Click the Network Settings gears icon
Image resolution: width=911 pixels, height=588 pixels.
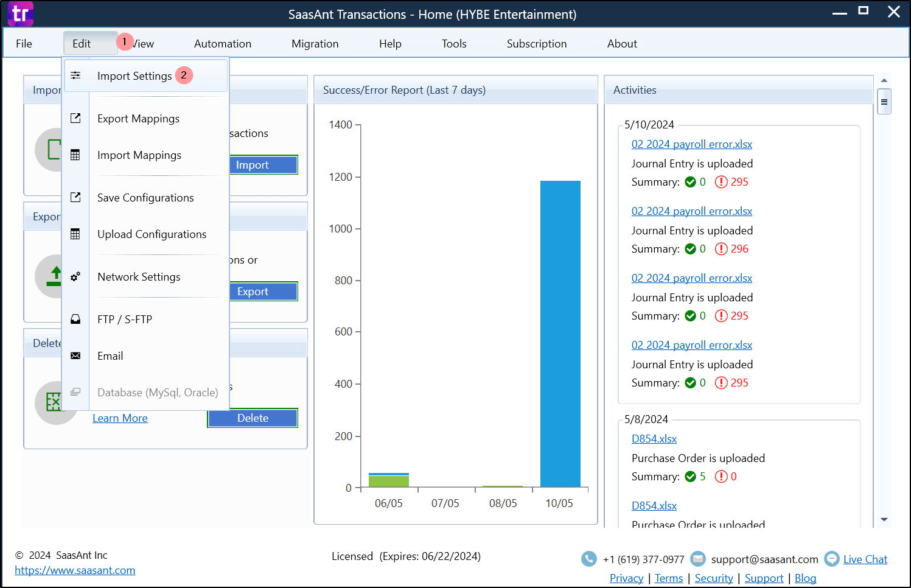click(75, 276)
